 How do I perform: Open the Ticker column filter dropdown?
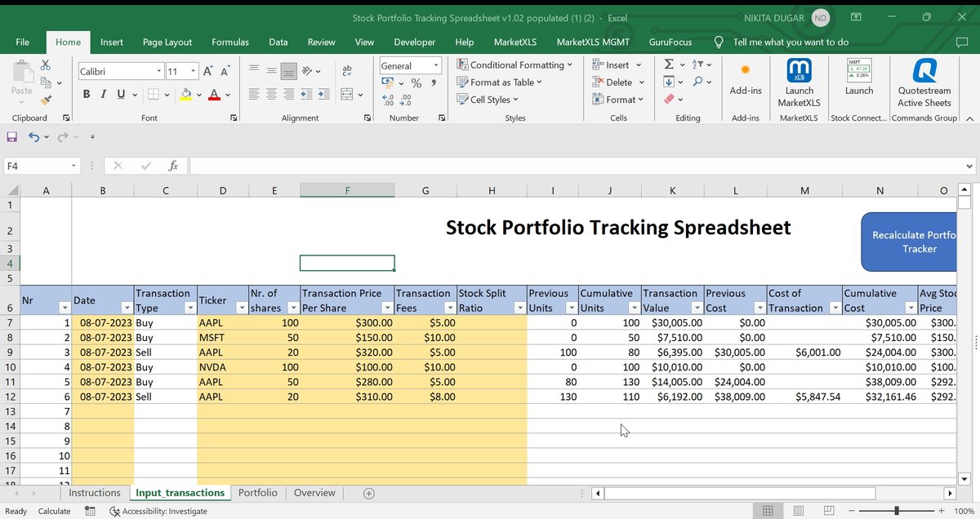[x=242, y=308]
